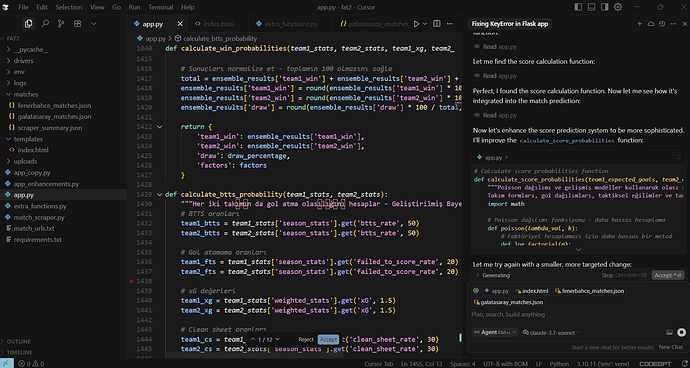This screenshot has width=690, height=368.
Task: Stop the Generating response
Action: [x=607, y=275]
